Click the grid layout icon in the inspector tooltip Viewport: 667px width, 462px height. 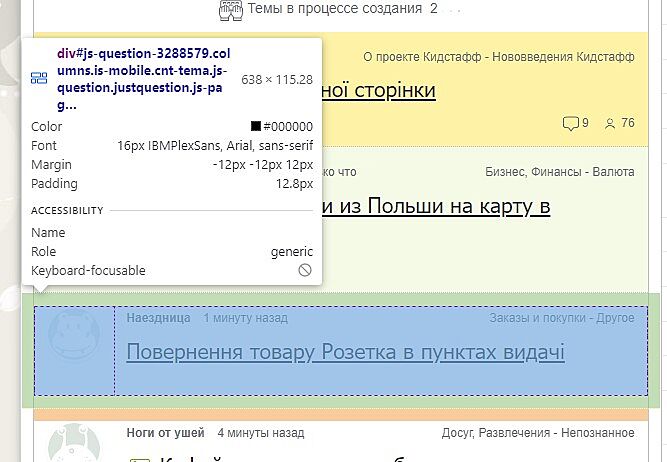(39, 78)
